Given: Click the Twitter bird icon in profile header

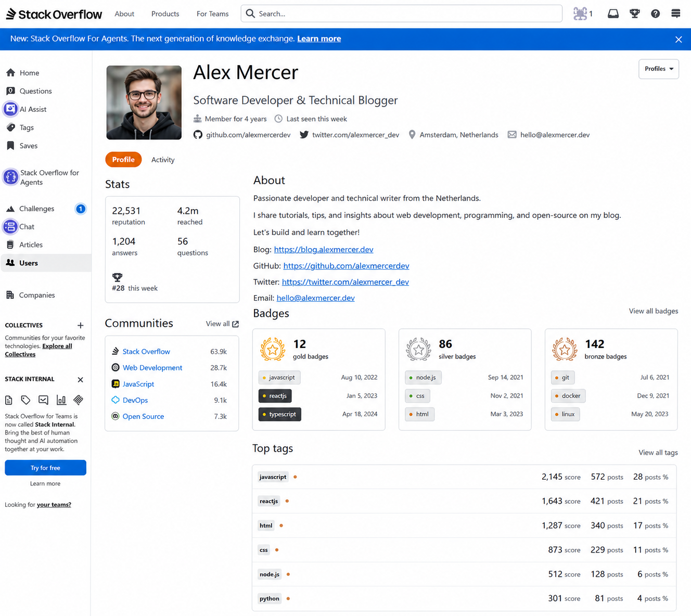Looking at the screenshot, I should 304,135.
